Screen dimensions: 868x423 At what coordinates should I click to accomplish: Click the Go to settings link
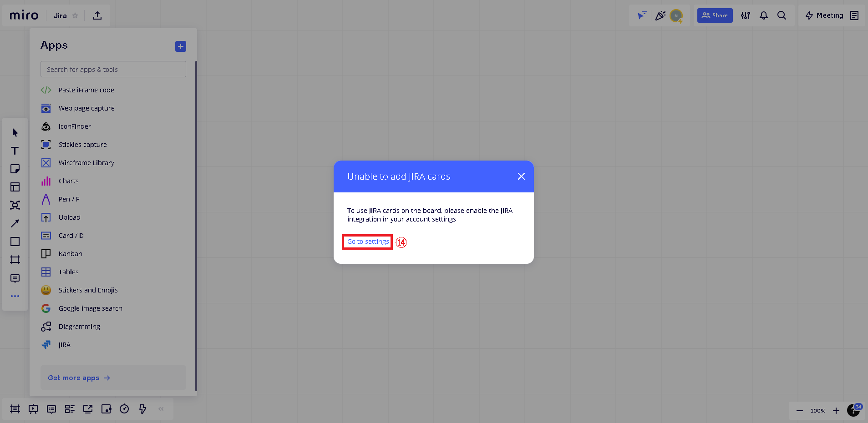[x=368, y=242]
